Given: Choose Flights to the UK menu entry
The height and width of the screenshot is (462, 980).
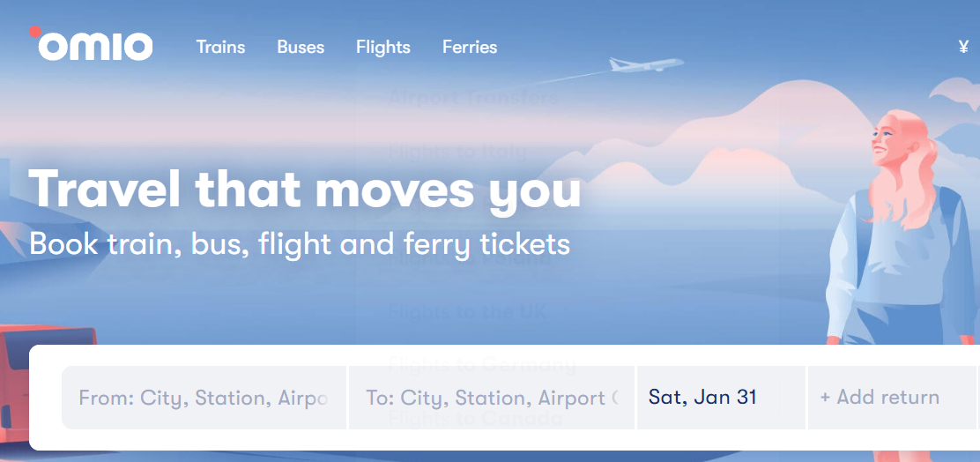Looking at the screenshot, I should click(467, 311).
